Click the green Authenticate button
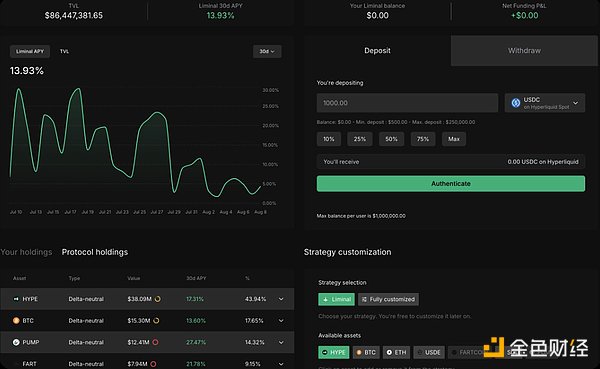The image size is (600, 369). (451, 184)
